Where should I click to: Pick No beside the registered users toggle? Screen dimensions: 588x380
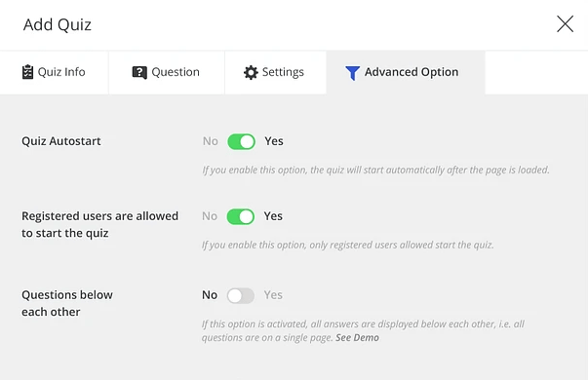click(210, 216)
